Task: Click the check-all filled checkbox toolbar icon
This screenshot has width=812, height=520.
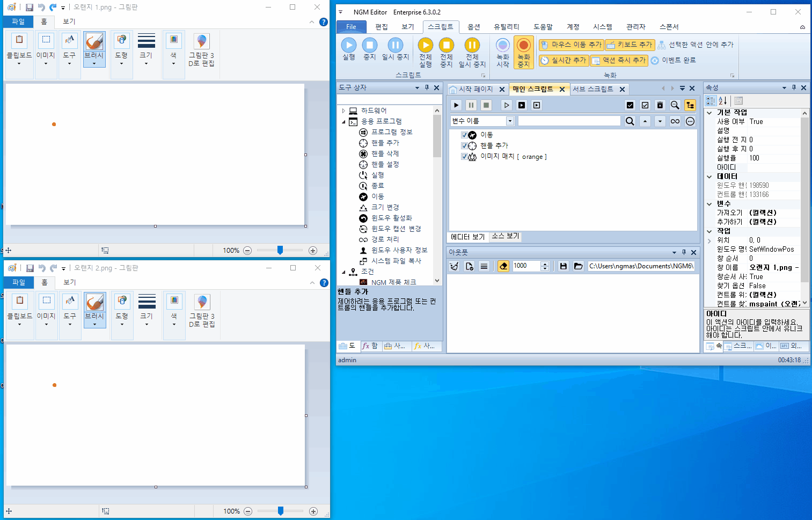Action: [630, 105]
